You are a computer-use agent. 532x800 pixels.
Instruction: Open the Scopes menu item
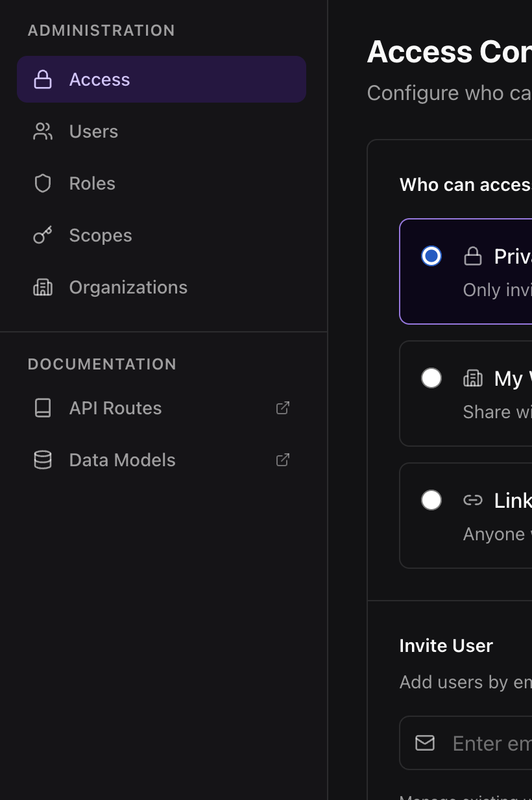click(x=101, y=235)
